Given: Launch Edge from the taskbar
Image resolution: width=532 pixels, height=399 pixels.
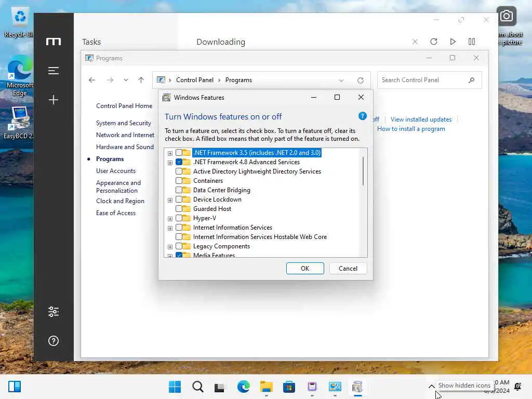Looking at the screenshot, I should (x=243, y=387).
